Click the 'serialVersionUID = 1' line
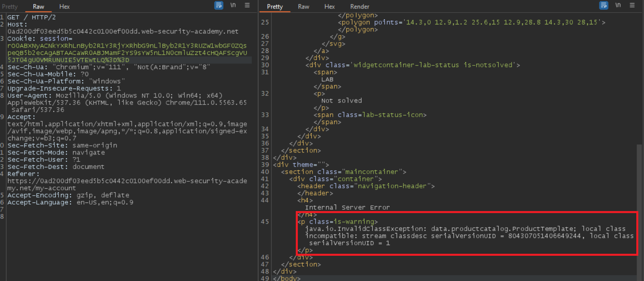The image size is (644, 281). (349, 243)
